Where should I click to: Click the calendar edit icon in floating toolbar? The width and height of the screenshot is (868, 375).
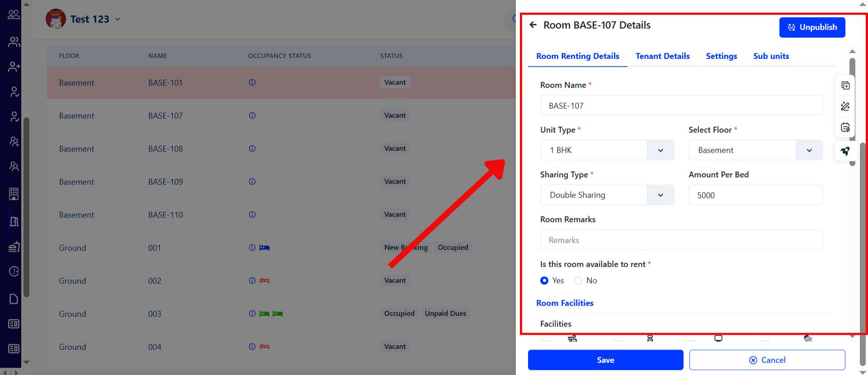(x=845, y=127)
